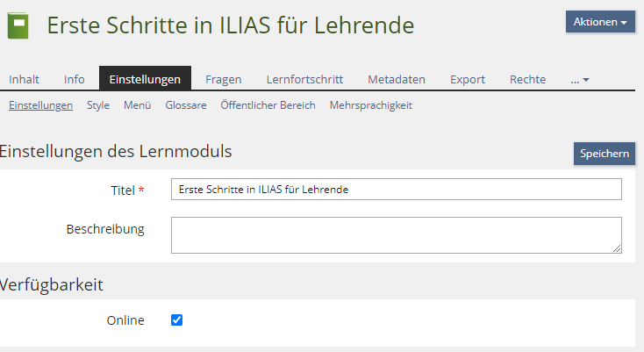Screen dimensions: 644x352
Task: Go to the Menü subtab
Action: tap(137, 105)
